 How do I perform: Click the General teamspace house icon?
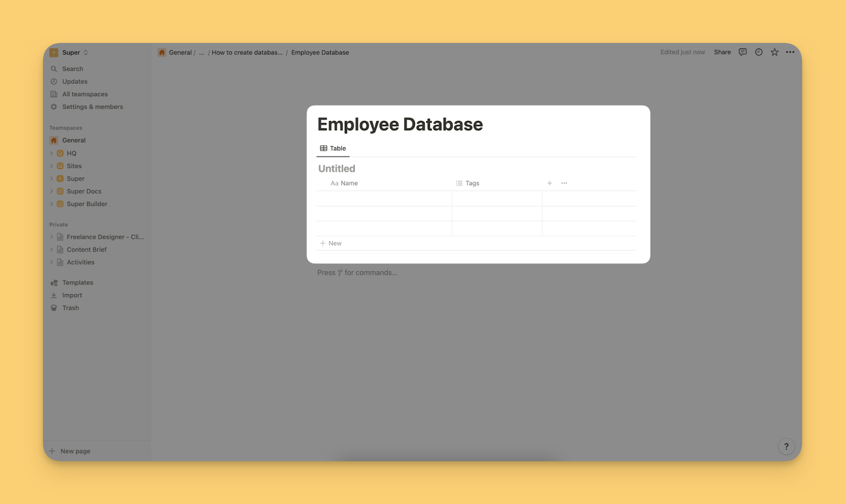(x=54, y=140)
